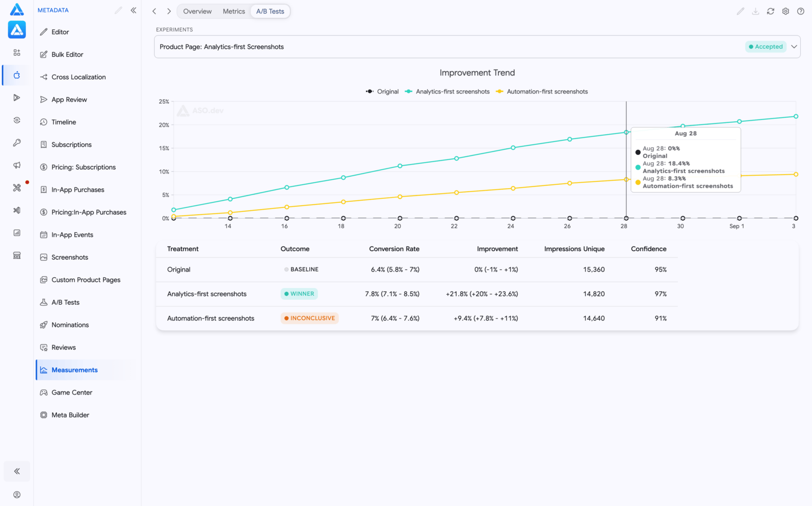This screenshot has width=812, height=506.
Task: Click the help question mark icon
Action: point(801,11)
